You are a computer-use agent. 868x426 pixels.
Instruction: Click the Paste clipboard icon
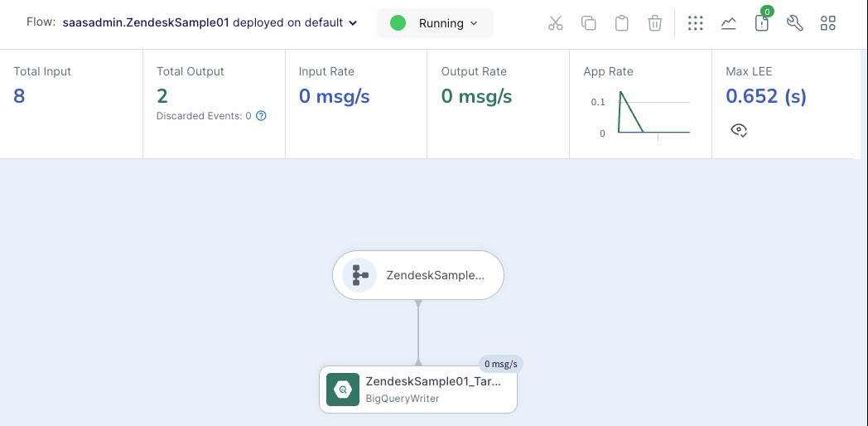tap(622, 23)
